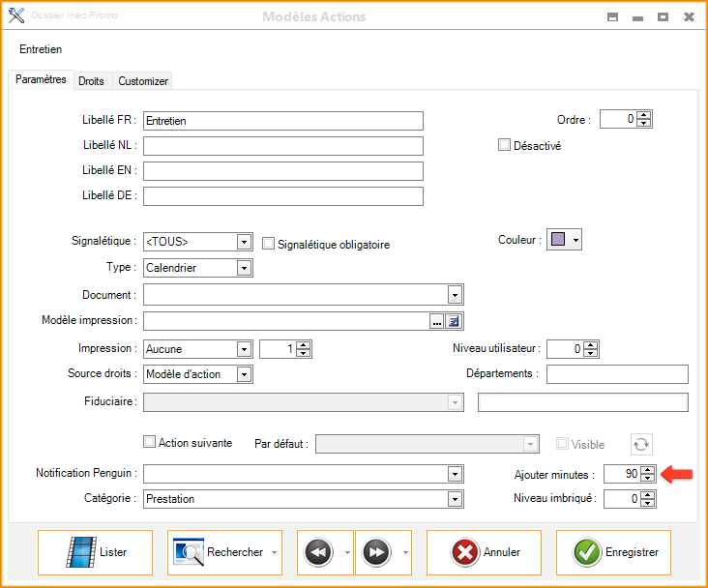This screenshot has width=708, height=588.
Task: Check the Action suivante checkbox
Action: tap(149, 442)
